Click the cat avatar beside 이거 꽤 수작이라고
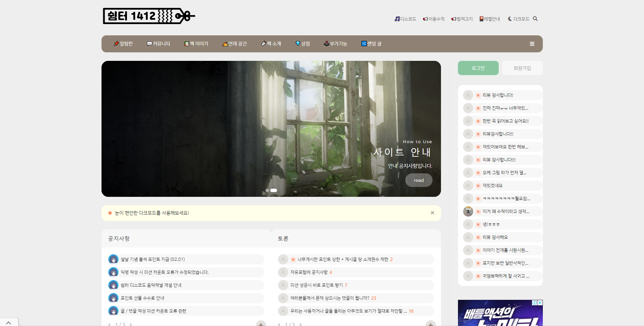 point(468,211)
